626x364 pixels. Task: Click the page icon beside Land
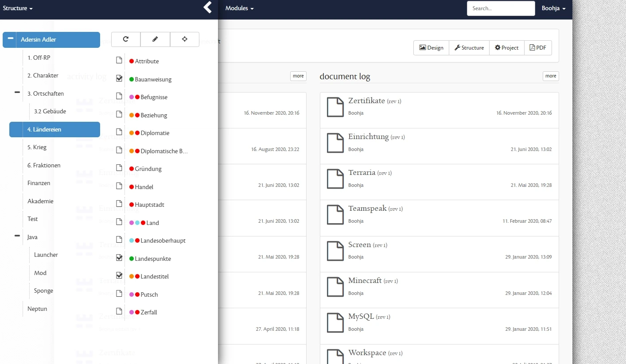click(x=119, y=222)
